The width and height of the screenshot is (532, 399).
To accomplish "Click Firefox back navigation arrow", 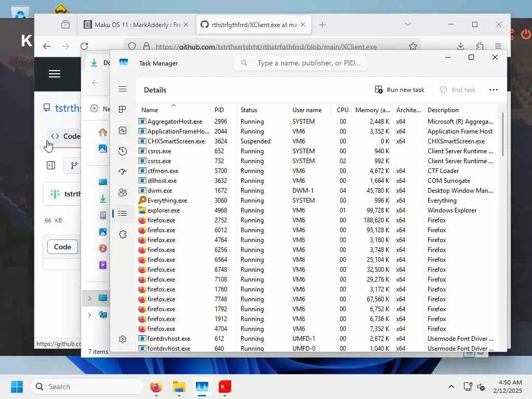I will point(47,46).
